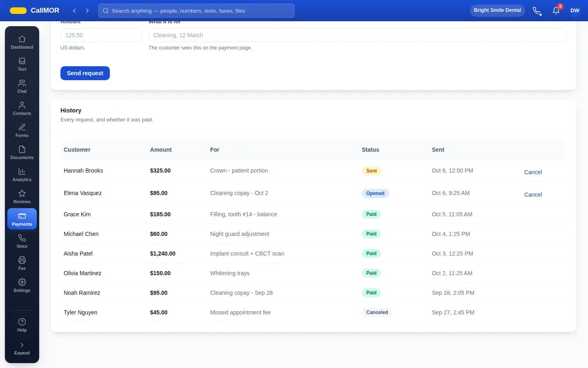588x368 pixels.
Task: Open the Dashboard sidebar icon
Action: 22,43
